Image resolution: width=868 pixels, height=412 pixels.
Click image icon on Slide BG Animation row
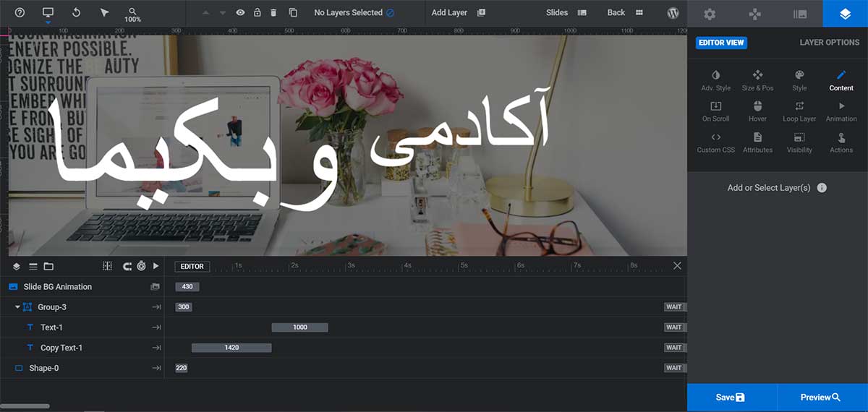155,287
